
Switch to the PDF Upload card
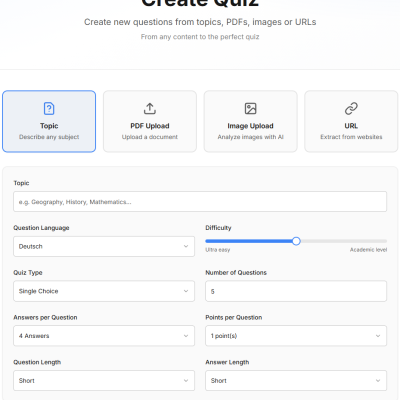150,121
